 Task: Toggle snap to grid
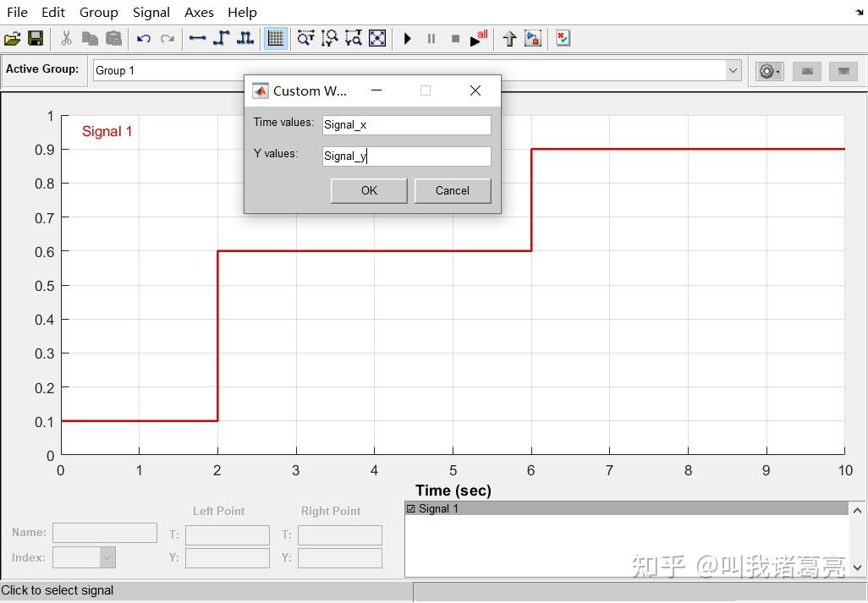[x=275, y=38]
